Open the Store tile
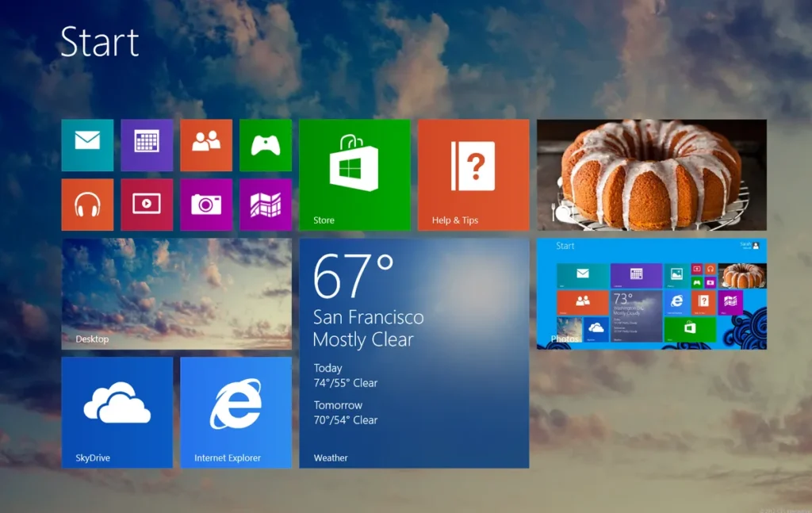Screen dimensions: 812x513 tap(354, 174)
